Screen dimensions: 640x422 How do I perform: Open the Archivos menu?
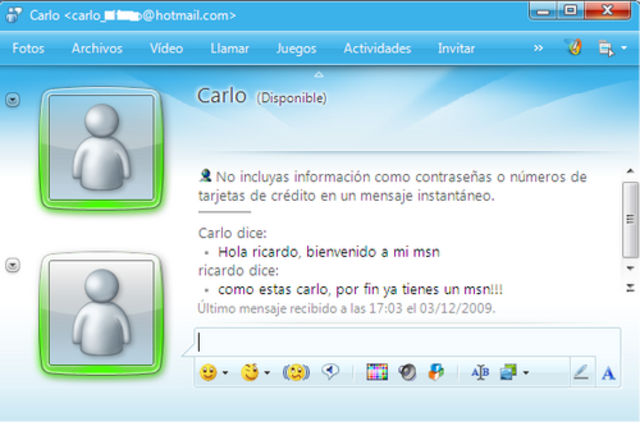click(x=97, y=49)
